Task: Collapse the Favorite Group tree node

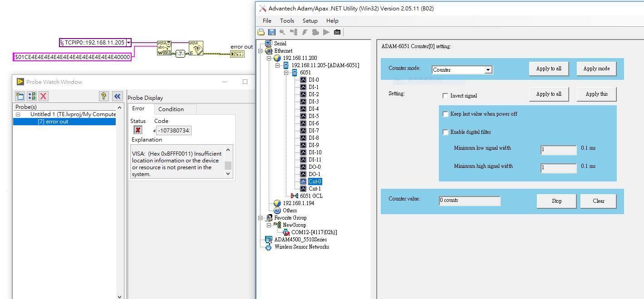Action: [x=261, y=218]
